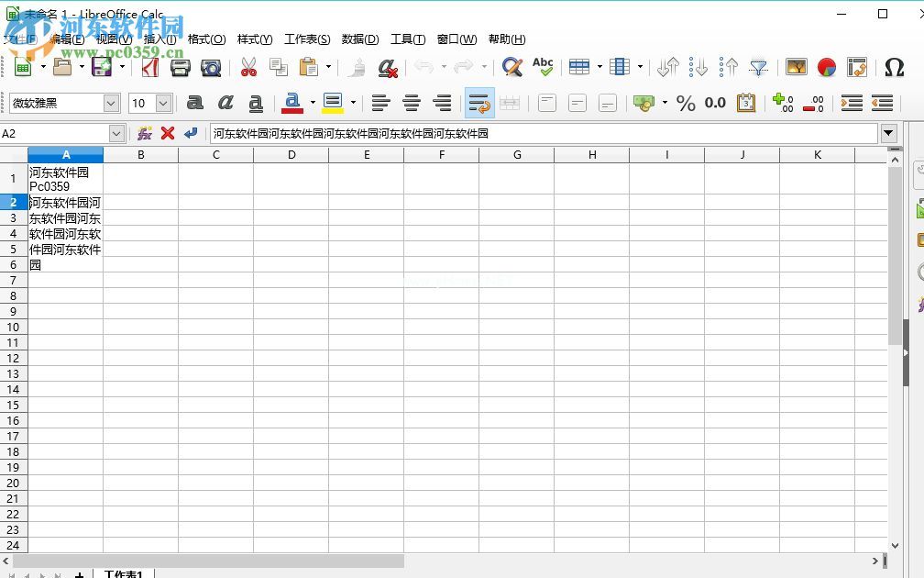The image size is (924, 578).
Task: Enable center alignment
Action: [411, 103]
